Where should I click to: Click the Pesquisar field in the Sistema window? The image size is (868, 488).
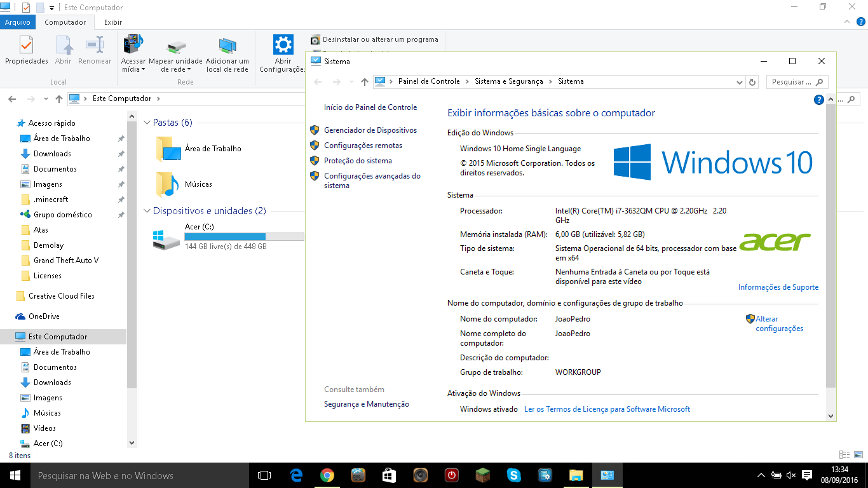[x=797, y=82]
